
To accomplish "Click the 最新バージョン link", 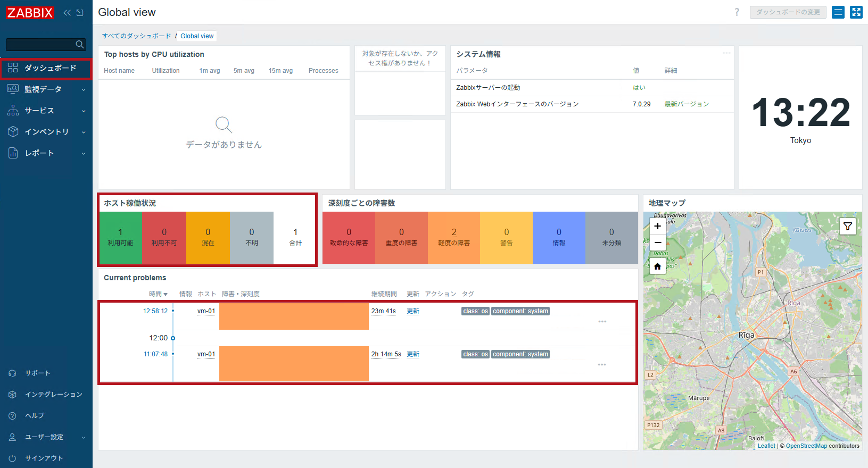I will tap(687, 104).
